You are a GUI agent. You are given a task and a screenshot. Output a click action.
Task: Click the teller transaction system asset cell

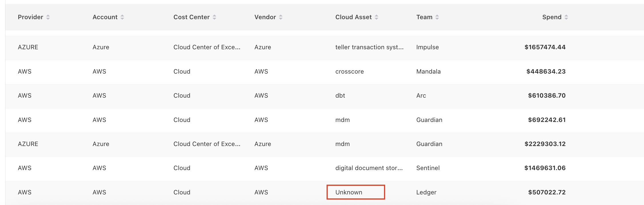tap(369, 47)
